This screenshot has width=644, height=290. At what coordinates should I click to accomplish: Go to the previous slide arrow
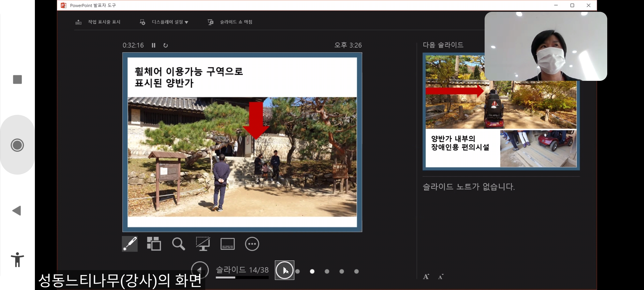coord(200,270)
